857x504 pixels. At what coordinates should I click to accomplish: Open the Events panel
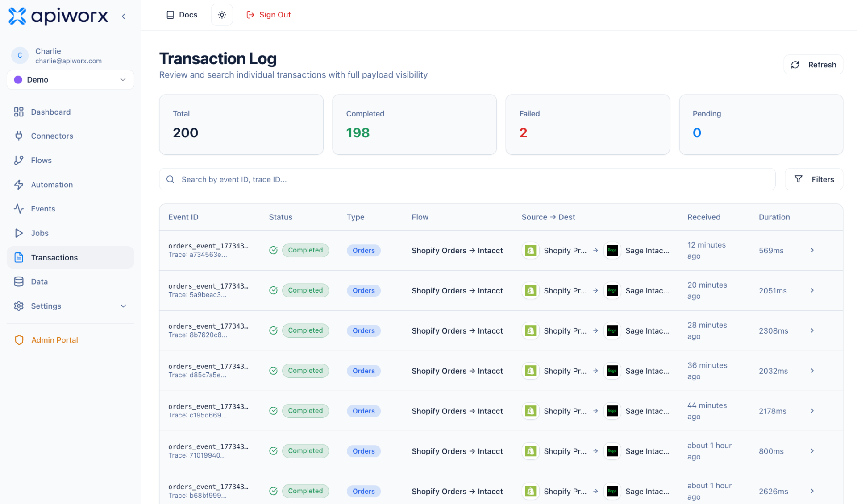pos(43,208)
